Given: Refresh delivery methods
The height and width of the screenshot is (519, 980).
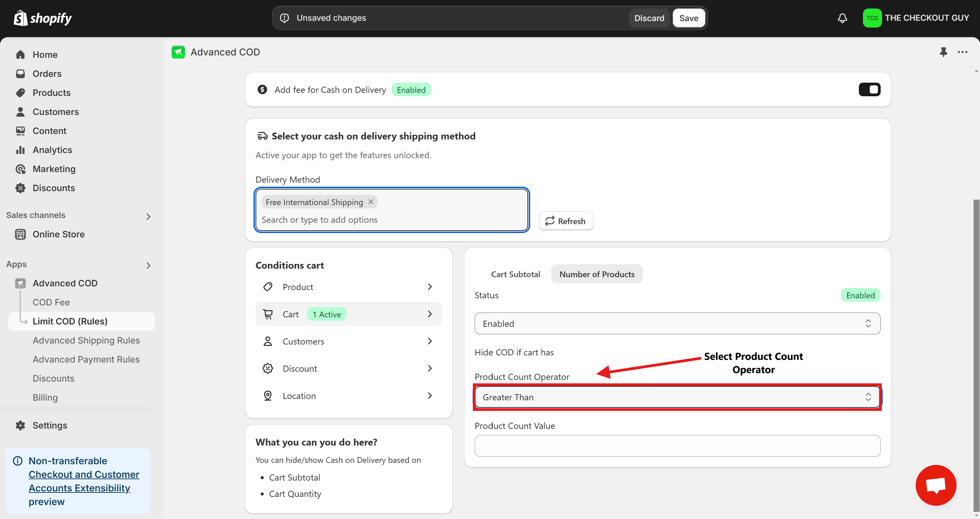Looking at the screenshot, I should [566, 221].
